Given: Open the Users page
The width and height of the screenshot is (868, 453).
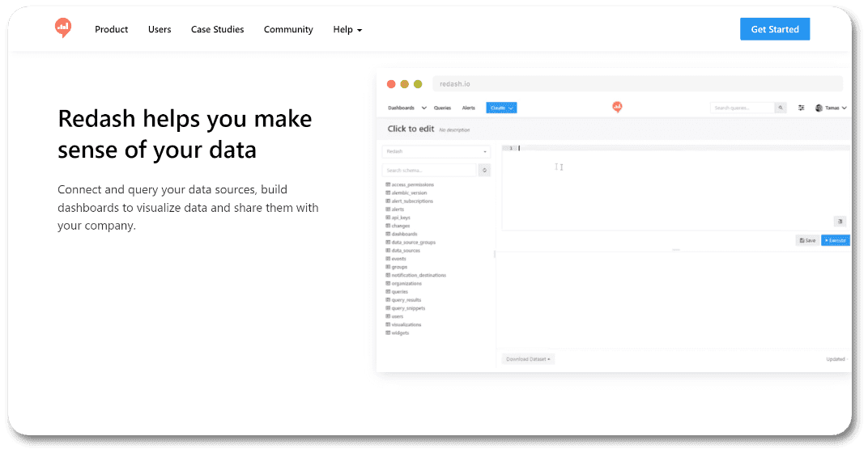Looking at the screenshot, I should point(160,29).
